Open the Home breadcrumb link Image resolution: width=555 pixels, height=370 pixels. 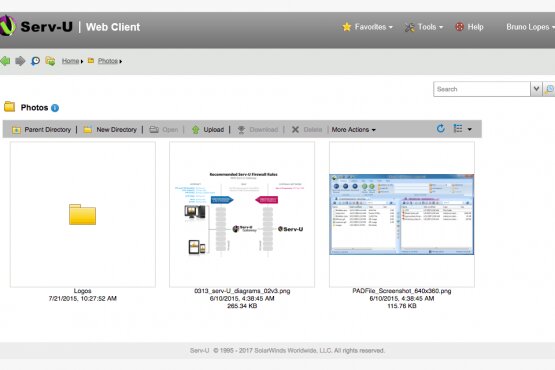[70, 61]
